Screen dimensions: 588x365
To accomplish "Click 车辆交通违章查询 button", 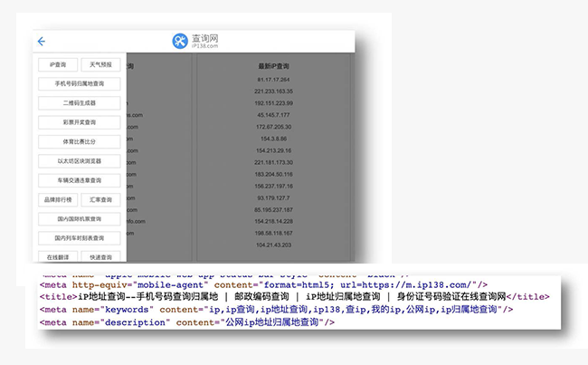I will pyautogui.click(x=79, y=180).
